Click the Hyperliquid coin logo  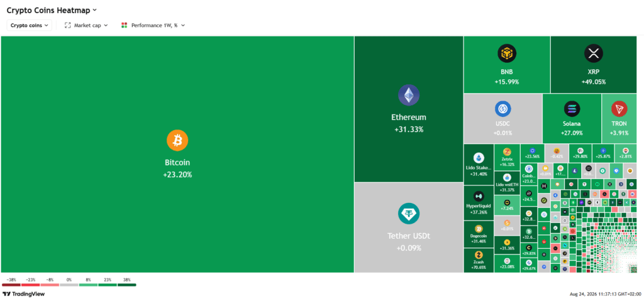pyautogui.click(x=479, y=196)
